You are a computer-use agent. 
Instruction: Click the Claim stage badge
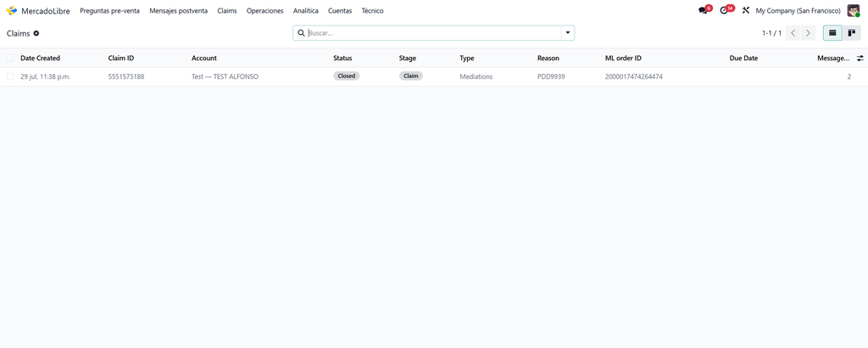[411, 76]
